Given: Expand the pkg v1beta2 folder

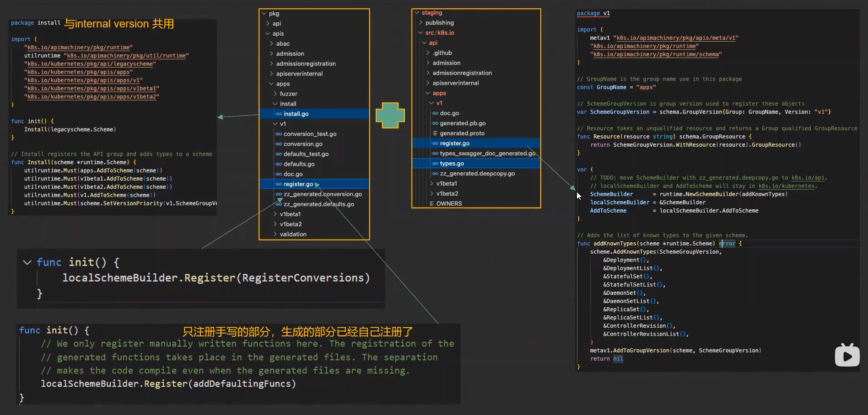Looking at the screenshot, I should [x=275, y=224].
